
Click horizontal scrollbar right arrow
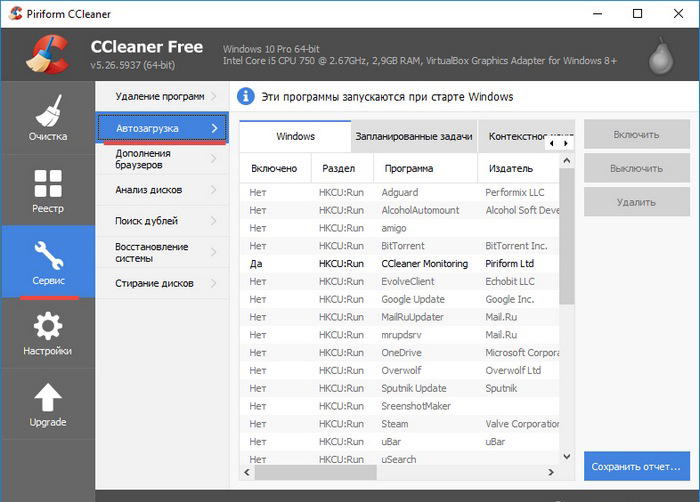point(551,472)
